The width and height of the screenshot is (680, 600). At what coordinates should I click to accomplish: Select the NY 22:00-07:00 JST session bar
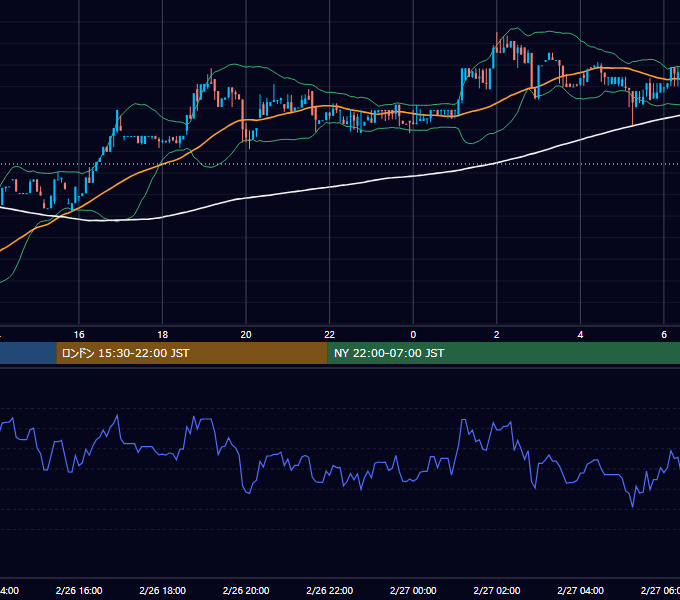coord(503,353)
